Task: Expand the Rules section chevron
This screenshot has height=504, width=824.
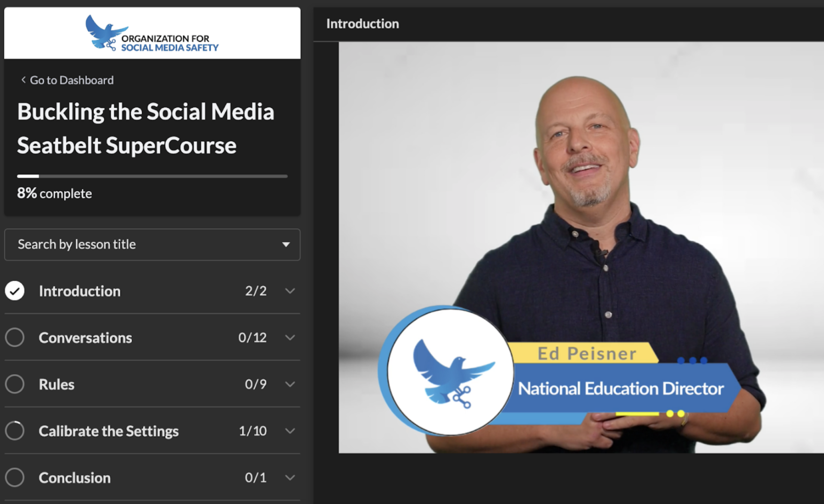Action: [290, 384]
